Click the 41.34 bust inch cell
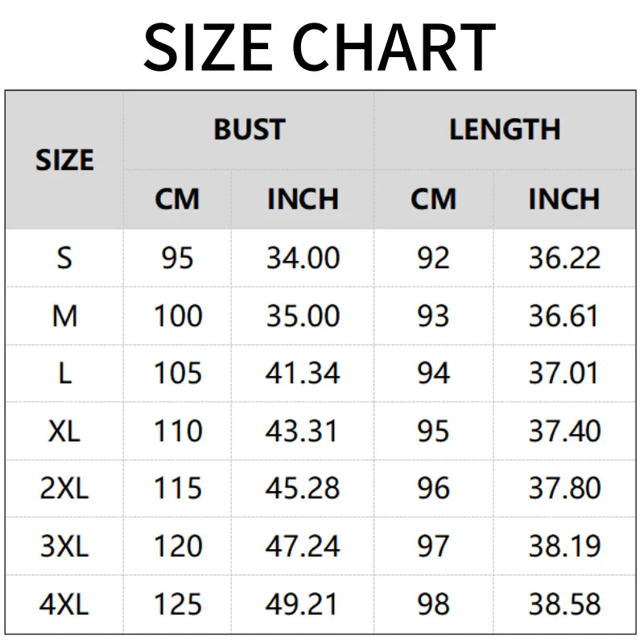The width and height of the screenshot is (644, 644). coord(303,374)
